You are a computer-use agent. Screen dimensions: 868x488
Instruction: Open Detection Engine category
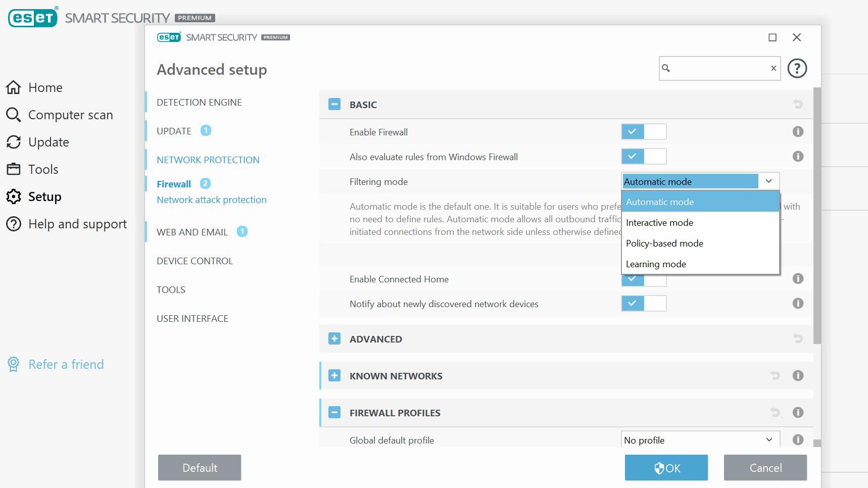point(199,102)
